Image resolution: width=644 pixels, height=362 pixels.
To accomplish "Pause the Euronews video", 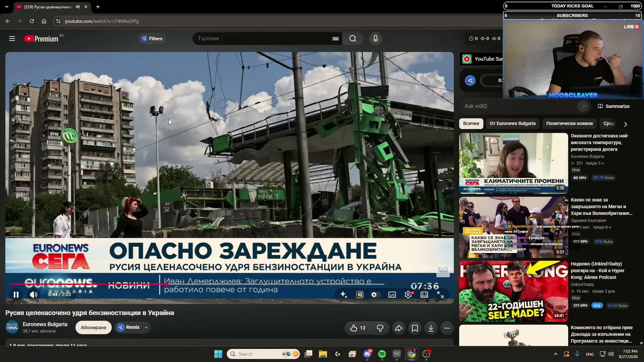I will coord(16,295).
